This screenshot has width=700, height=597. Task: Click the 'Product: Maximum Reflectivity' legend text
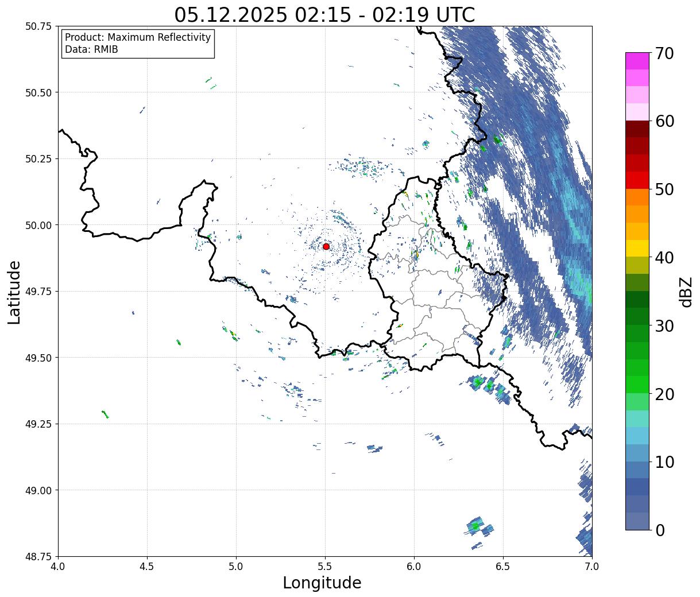(x=138, y=37)
